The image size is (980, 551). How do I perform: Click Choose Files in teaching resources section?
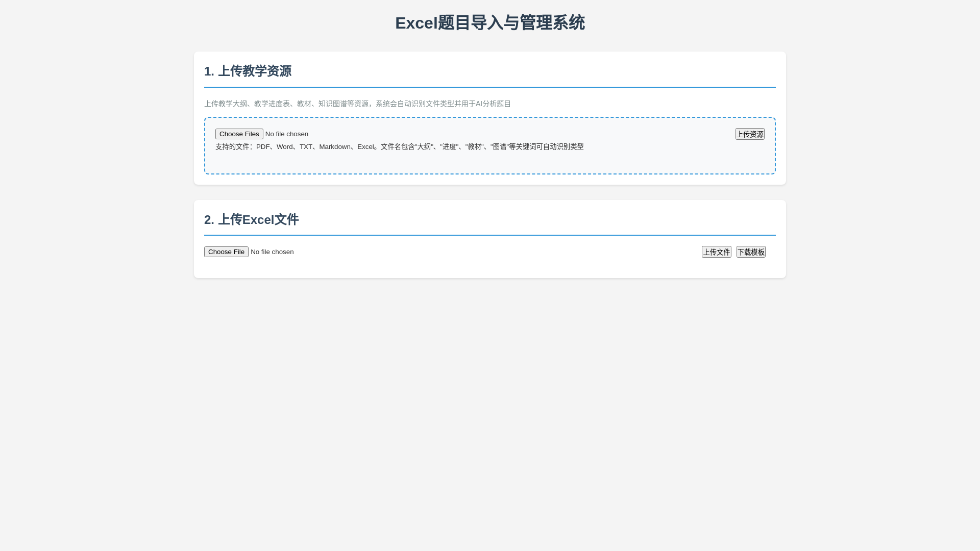[x=239, y=134]
